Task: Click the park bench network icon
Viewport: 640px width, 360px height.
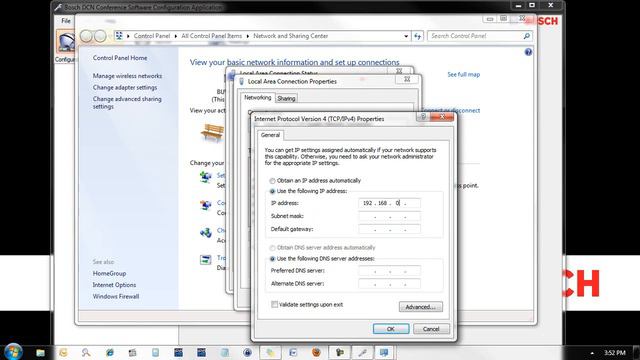Action: point(212,132)
